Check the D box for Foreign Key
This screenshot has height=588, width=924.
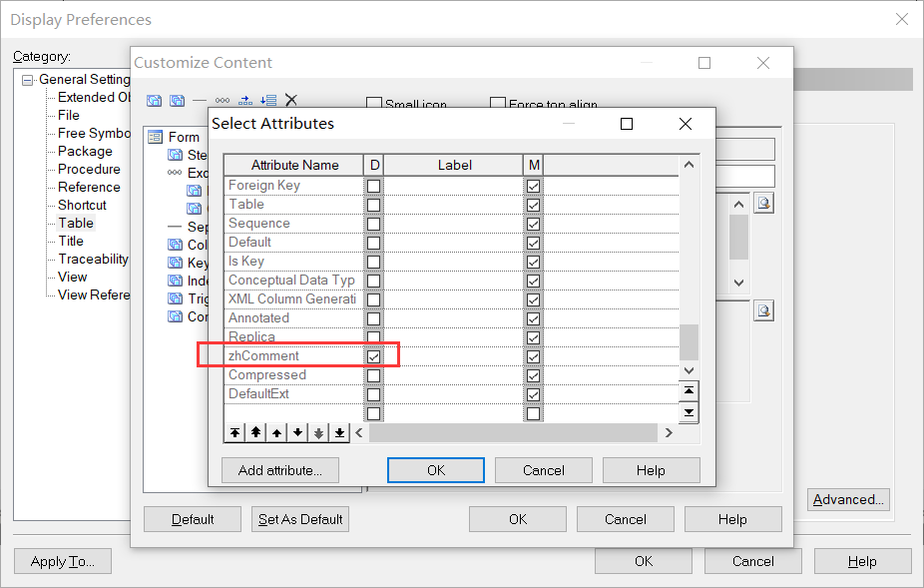coord(373,187)
